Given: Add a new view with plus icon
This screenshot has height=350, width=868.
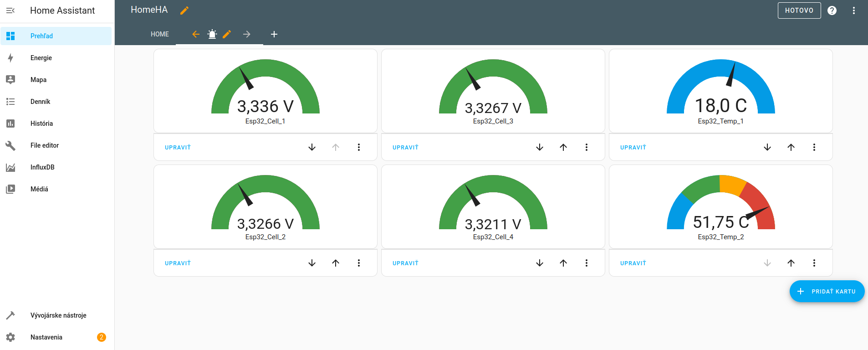Looking at the screenshot, I should [274, 34].
